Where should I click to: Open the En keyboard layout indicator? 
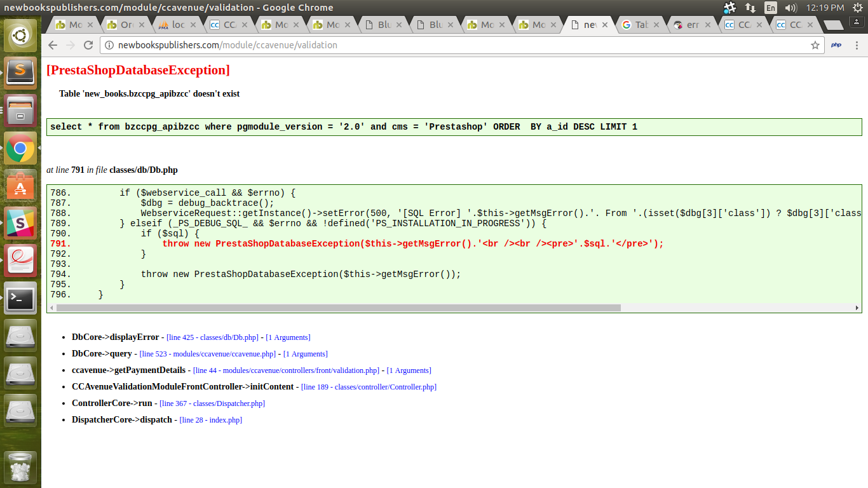pyautogui.click(x=771, y=8)
